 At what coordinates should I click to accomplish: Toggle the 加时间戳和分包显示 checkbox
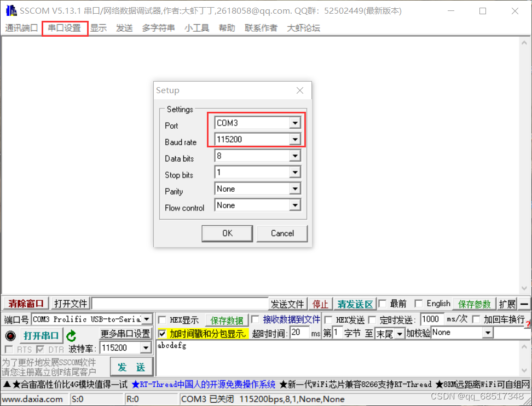click(x=163, y=333)
